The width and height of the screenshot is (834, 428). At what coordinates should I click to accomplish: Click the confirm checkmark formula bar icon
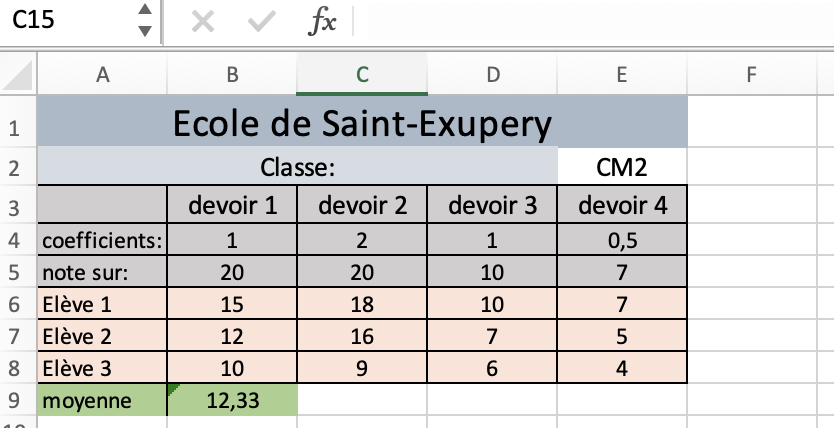[x=262, y=22]
